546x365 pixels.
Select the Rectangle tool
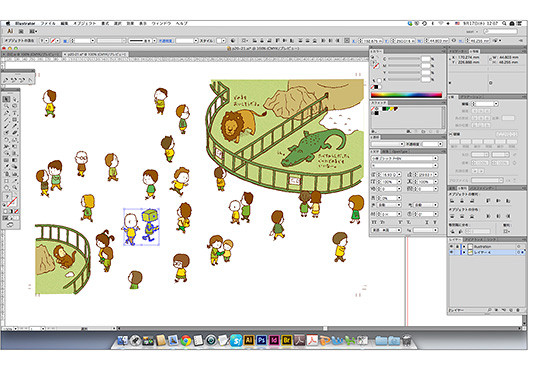(x=15, y=119)
